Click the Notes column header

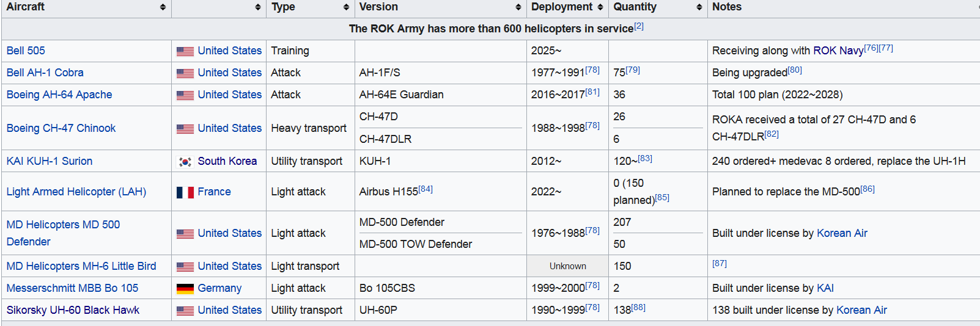[844, 7]
